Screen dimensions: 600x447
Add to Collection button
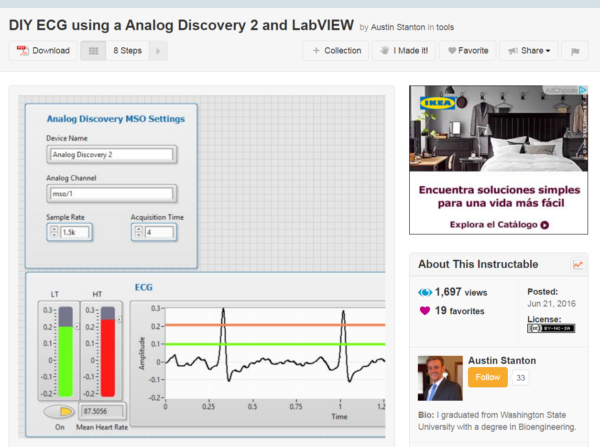336,51
